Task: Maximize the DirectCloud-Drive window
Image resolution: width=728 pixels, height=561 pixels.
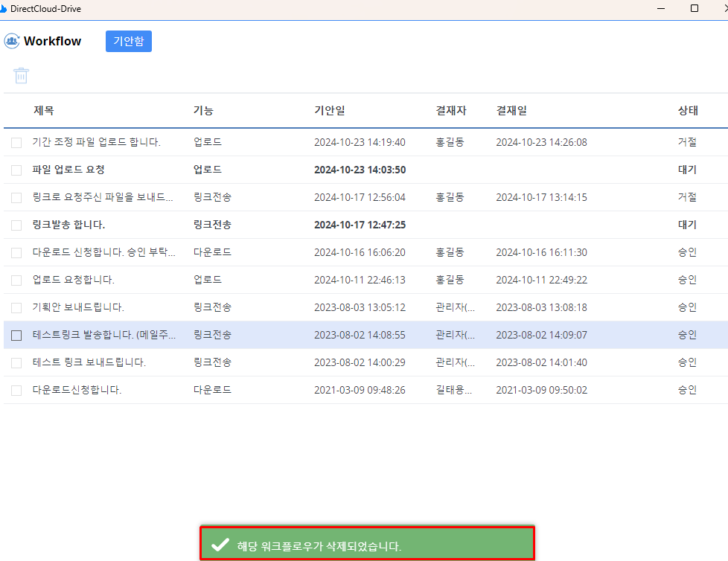Action: point(694,9)
